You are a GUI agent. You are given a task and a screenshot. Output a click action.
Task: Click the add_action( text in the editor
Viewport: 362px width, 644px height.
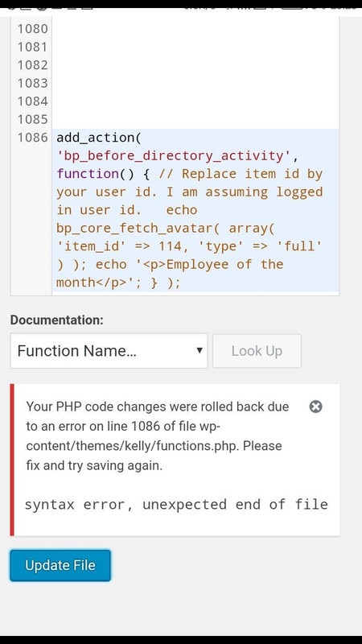click(x=98, y=138)
